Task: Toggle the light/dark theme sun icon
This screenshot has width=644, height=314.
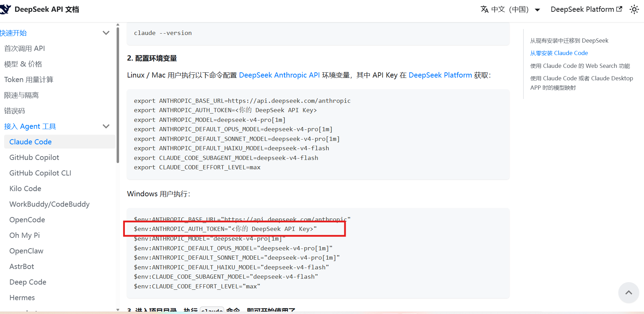Action: pos(634,9)
